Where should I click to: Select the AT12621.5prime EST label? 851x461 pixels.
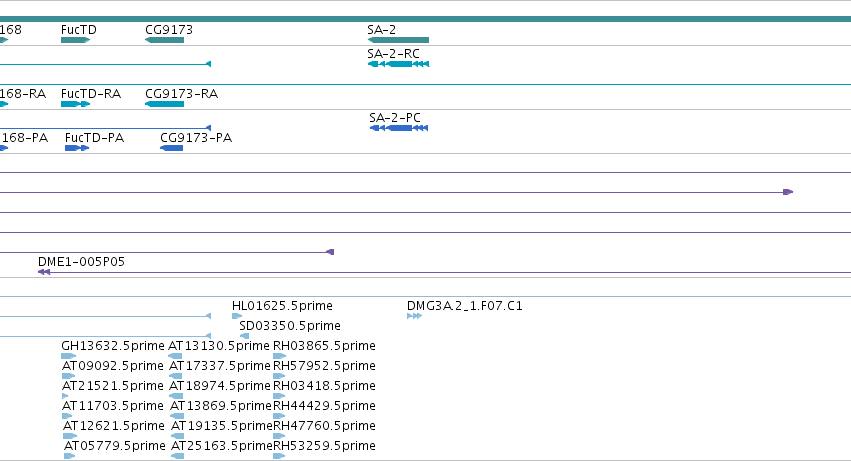[x=113, y=426]
